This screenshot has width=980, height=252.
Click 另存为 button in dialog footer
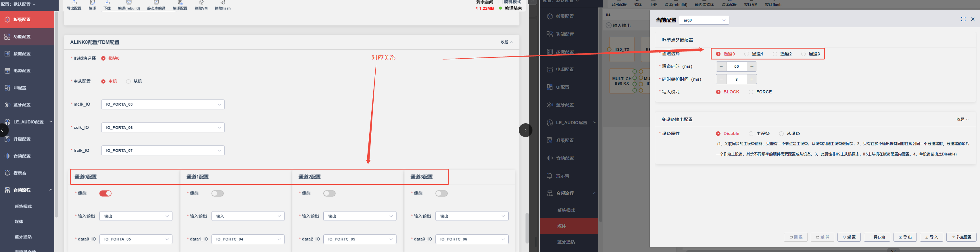[877, 237]
